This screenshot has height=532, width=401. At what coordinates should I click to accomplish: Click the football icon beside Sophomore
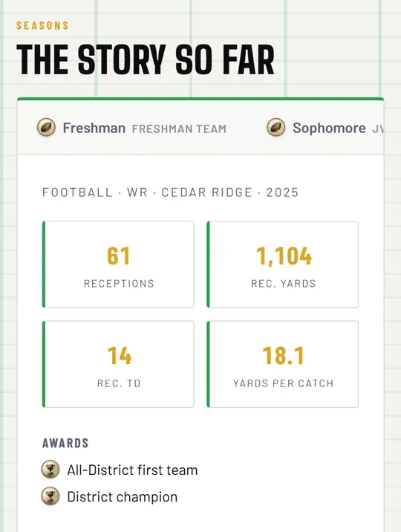pyautogui.click(x=276, y=127)
